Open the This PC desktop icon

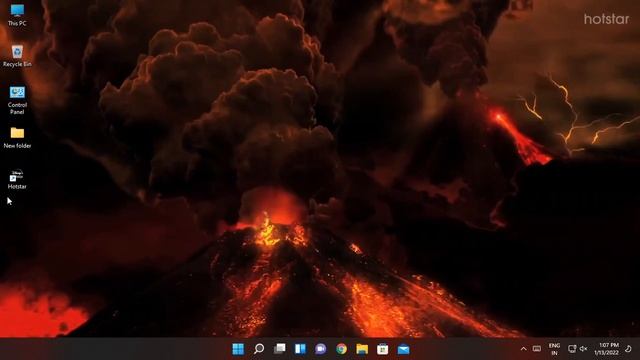(17, 15)
